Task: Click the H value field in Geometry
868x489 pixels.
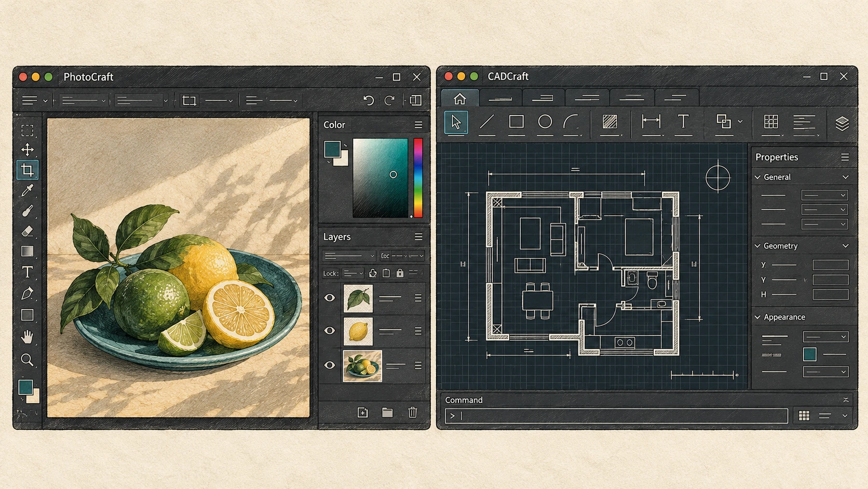Action: (831, 295)
